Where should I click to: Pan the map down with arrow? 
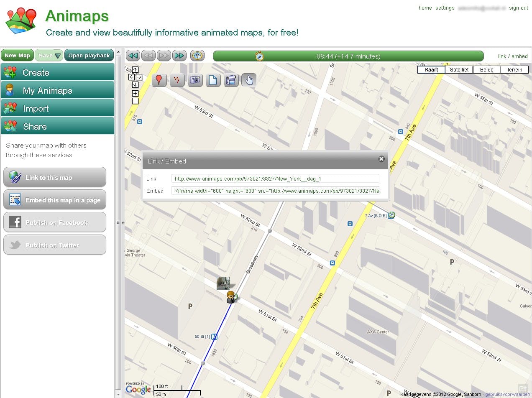pyautogui.click(x=135, y=85)
